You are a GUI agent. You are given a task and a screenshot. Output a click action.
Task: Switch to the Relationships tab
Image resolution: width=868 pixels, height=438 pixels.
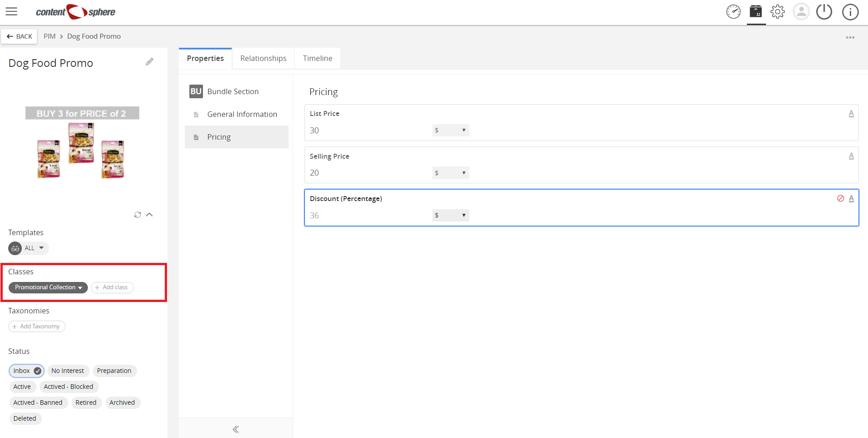(264, 58)
